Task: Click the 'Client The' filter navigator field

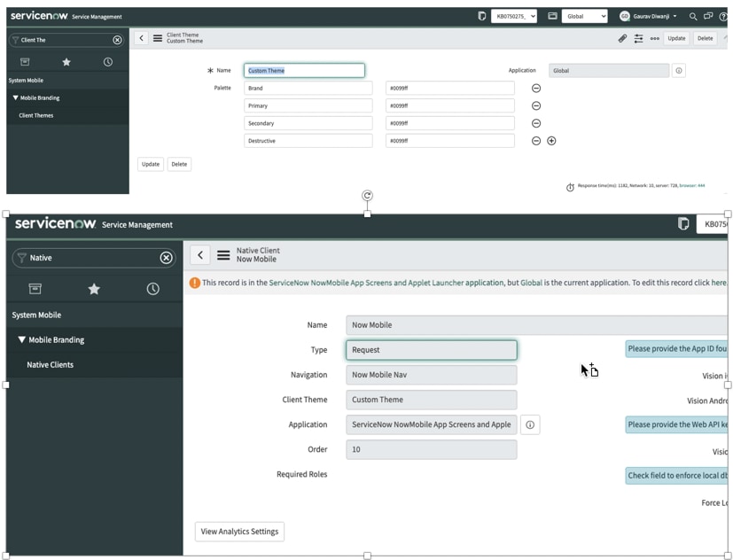Action: 64,40
